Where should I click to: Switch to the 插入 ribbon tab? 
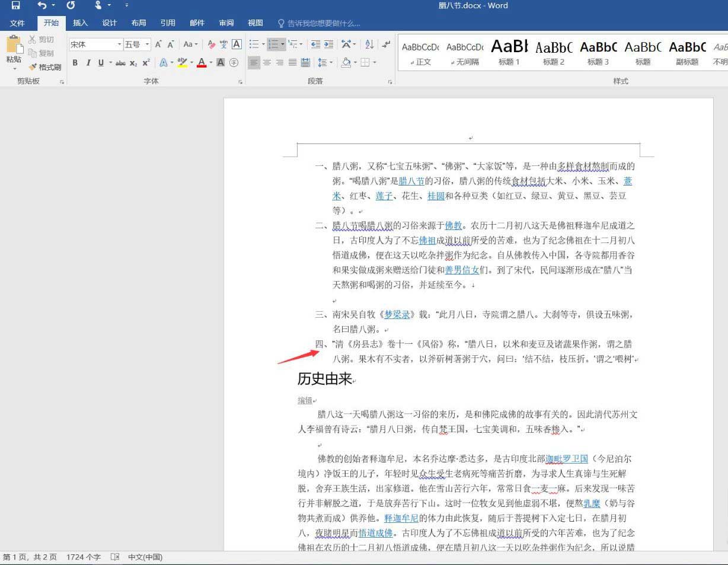[80, 23]
